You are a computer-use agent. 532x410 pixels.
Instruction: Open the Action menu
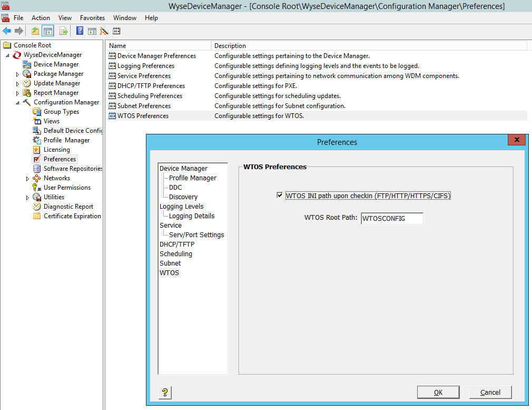point(41,18)
